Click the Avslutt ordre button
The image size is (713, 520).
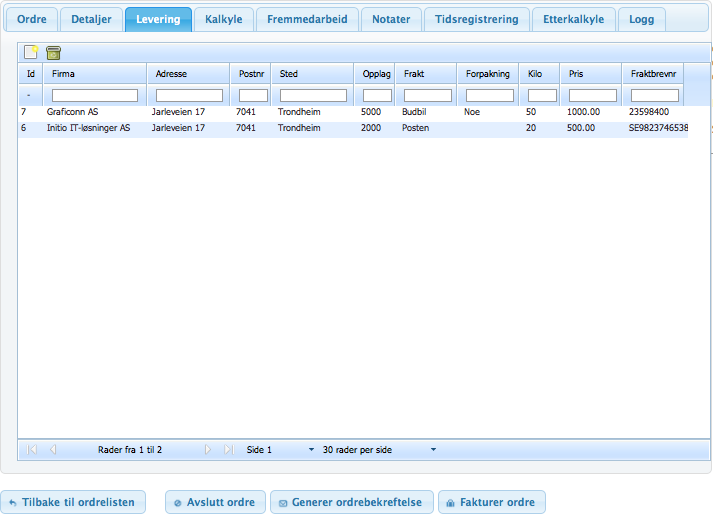215,502
